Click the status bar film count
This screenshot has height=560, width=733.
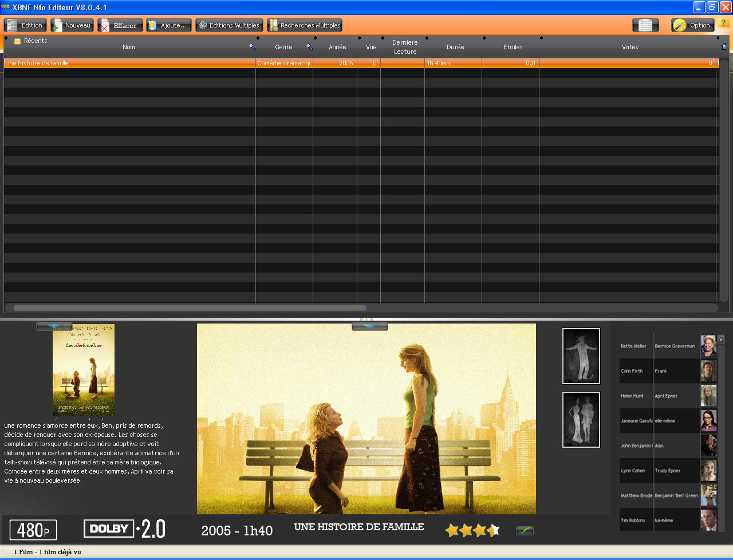coord(48,552)
